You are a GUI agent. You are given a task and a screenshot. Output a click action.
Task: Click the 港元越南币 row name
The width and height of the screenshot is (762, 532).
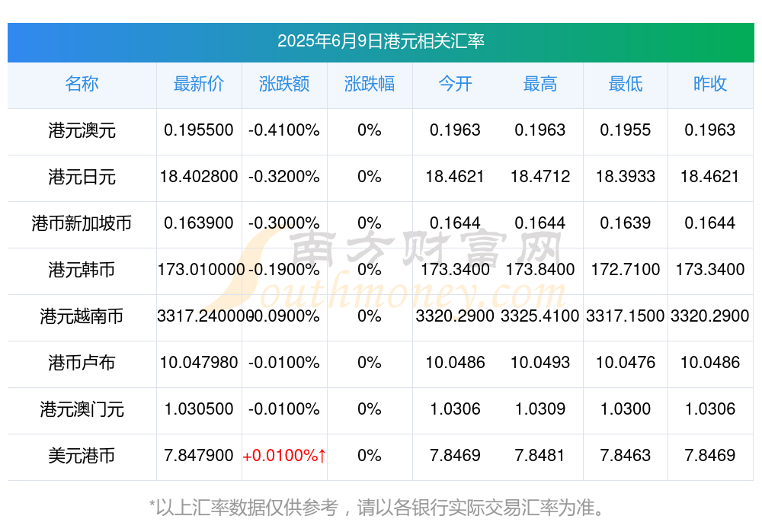(82, 316)
